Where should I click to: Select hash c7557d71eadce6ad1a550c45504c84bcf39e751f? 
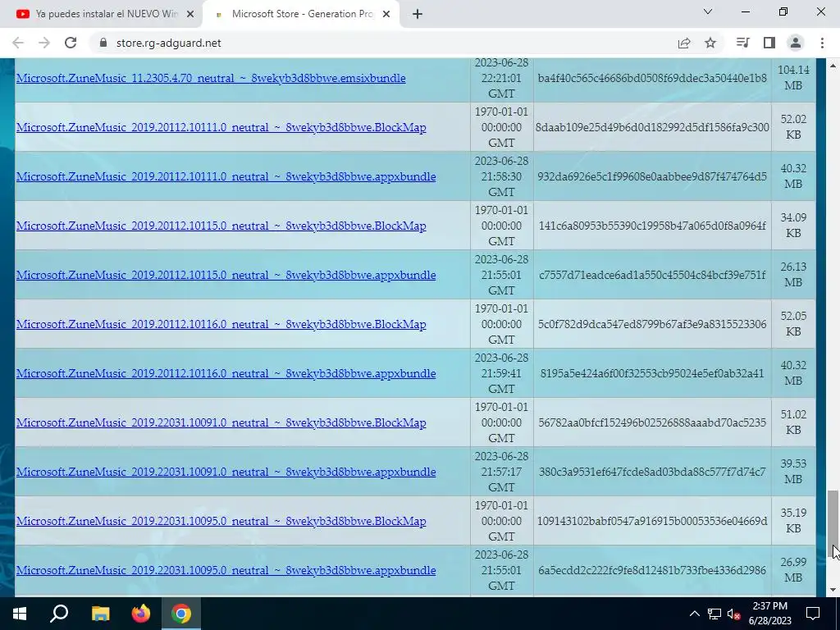[x=652, y=275]
